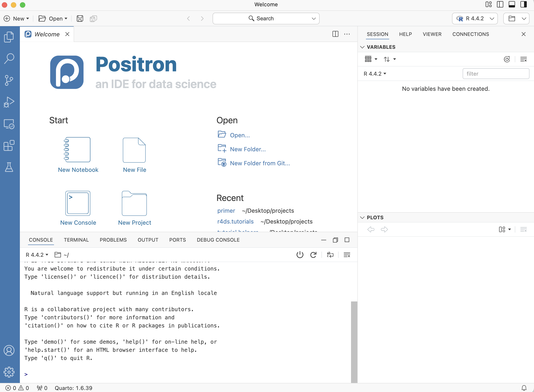Refresh the Variables pane objects
Viewport: 534px width, 392px height.
507,59
